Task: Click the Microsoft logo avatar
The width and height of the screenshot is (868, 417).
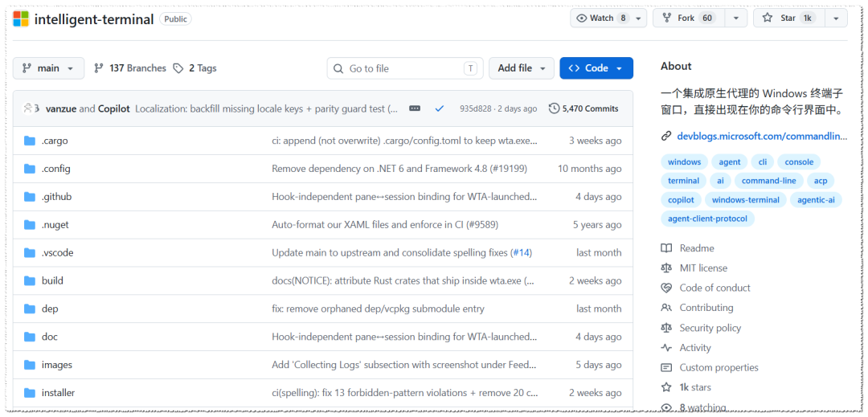Action: tap(20, 18)
